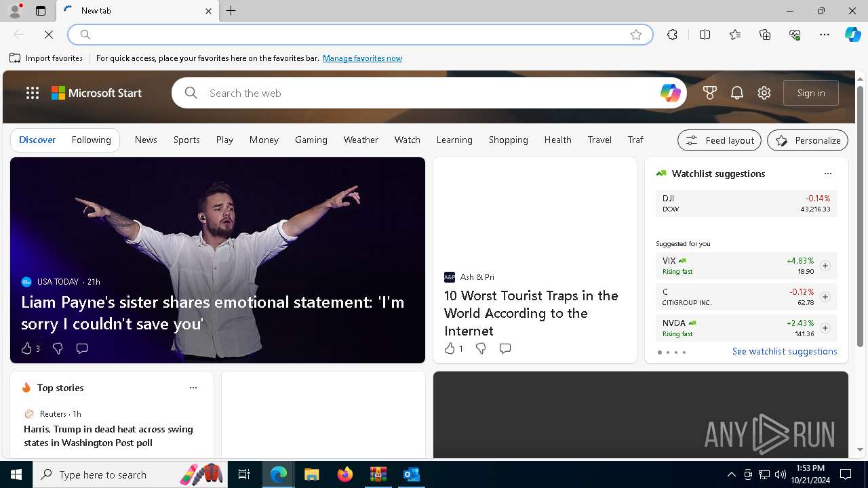Click the Personalize button

coord(808,140)
